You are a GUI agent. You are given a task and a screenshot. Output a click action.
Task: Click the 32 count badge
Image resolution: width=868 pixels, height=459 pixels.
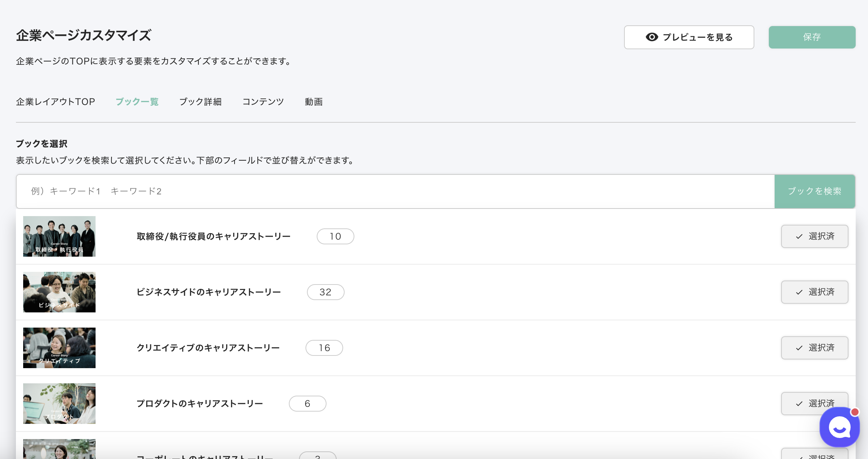pos(325,292)
